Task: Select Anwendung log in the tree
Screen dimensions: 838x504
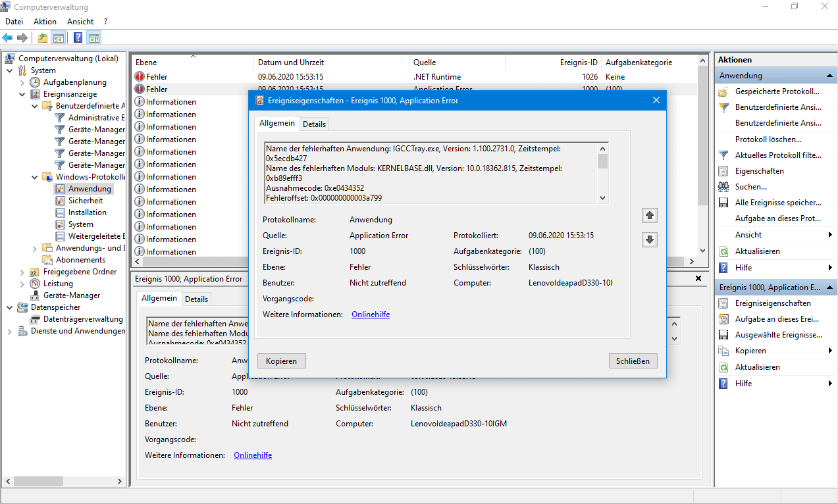Action: pos(90,189)
